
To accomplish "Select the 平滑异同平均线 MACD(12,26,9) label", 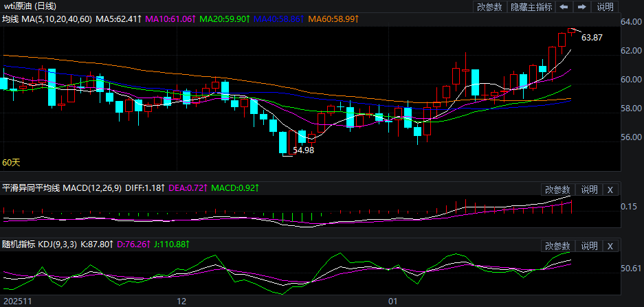I will coord(63,187).
